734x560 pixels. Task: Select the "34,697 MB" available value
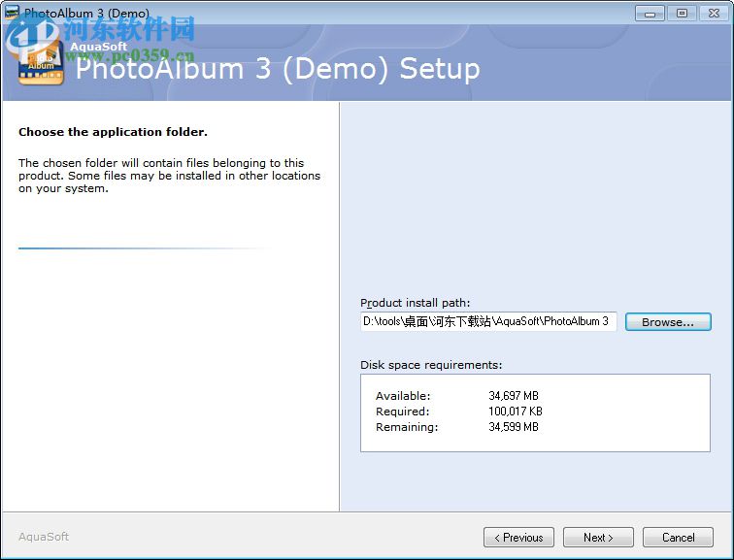pos(514,396)
